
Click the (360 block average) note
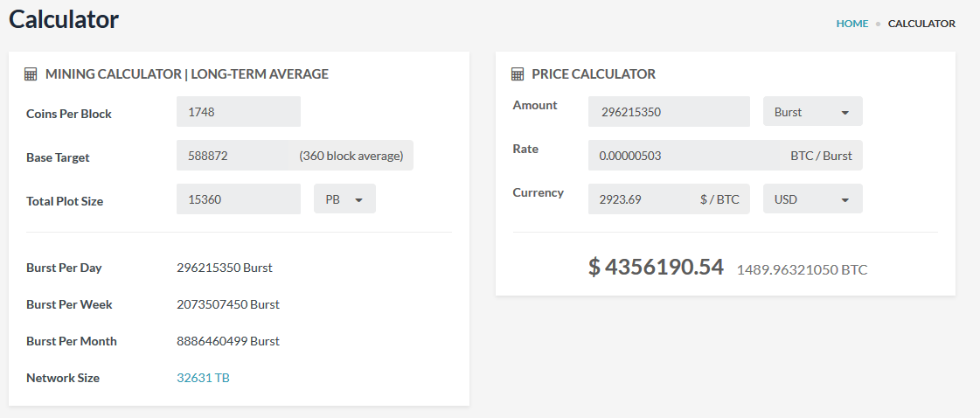351,156
